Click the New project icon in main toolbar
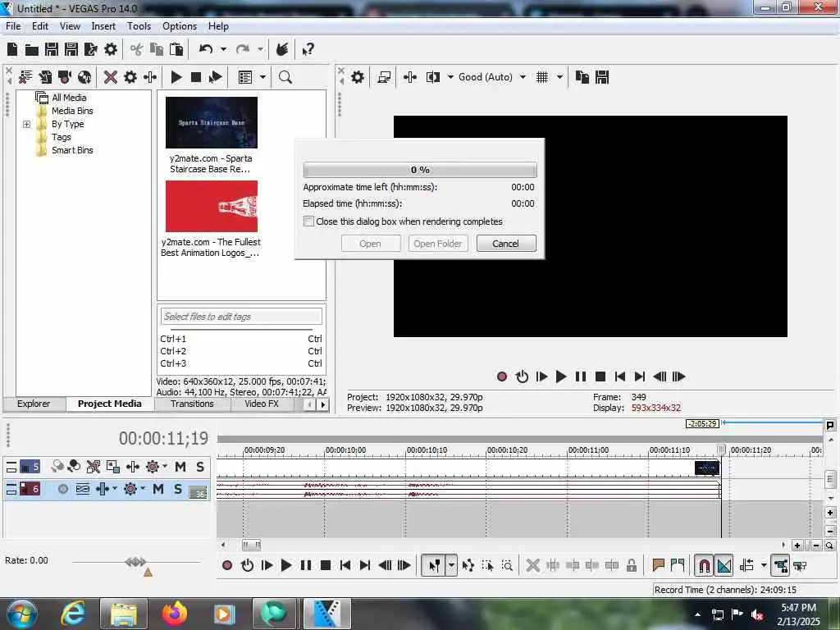 (12, 50)
